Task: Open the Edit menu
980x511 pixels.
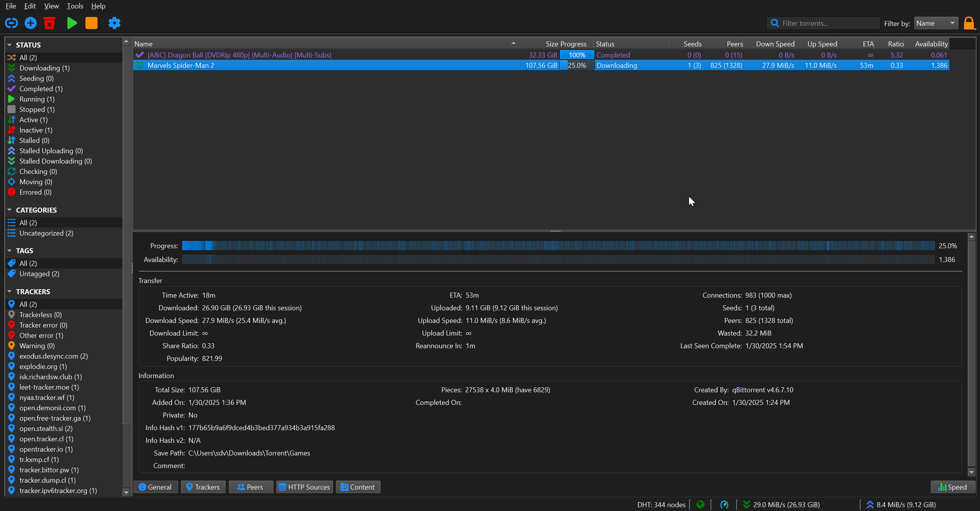Action: (x=30, y=6)
